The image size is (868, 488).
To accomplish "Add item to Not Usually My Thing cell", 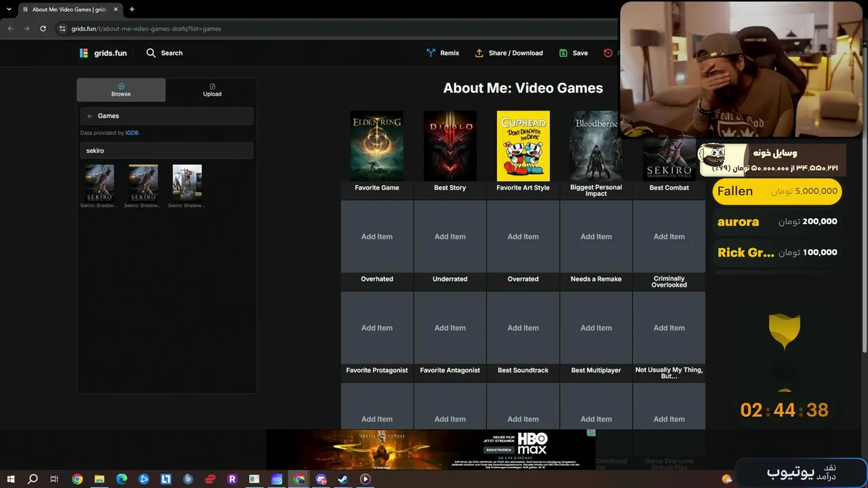I will 669,328.
